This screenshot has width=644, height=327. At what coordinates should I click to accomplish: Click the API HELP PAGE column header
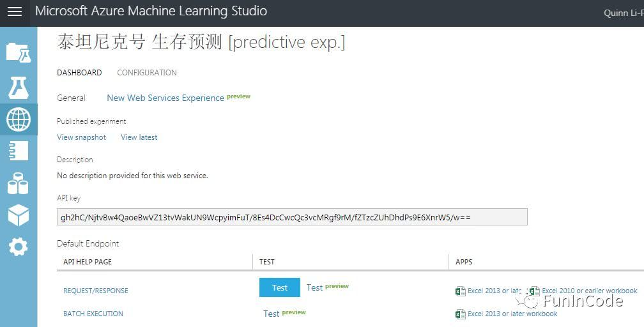88,262
